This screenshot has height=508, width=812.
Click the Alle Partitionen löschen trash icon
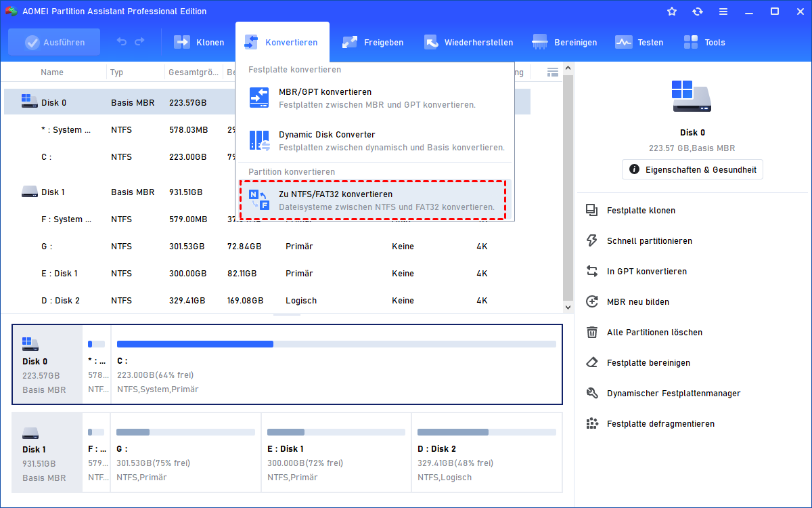pos(592,333)
